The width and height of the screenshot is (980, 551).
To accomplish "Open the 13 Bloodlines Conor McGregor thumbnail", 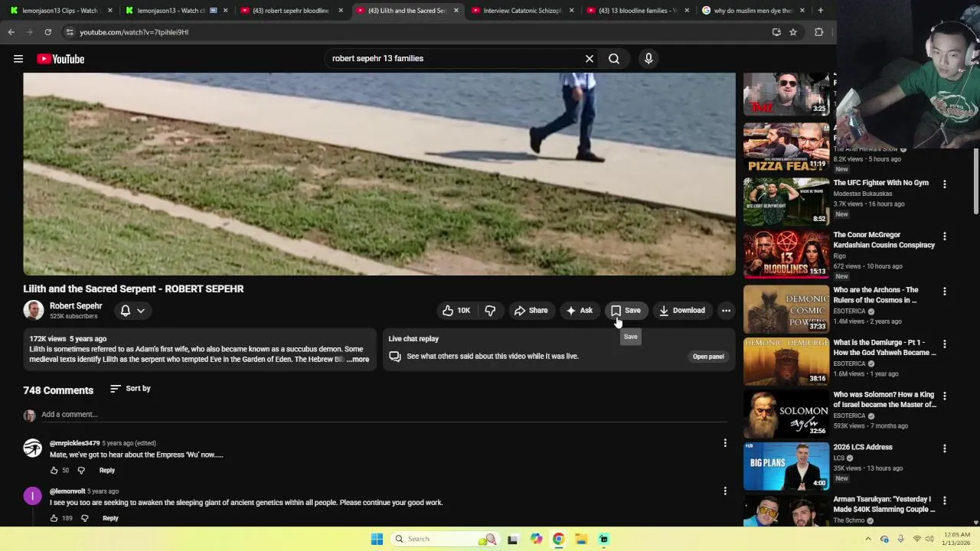I will point(786,253).
